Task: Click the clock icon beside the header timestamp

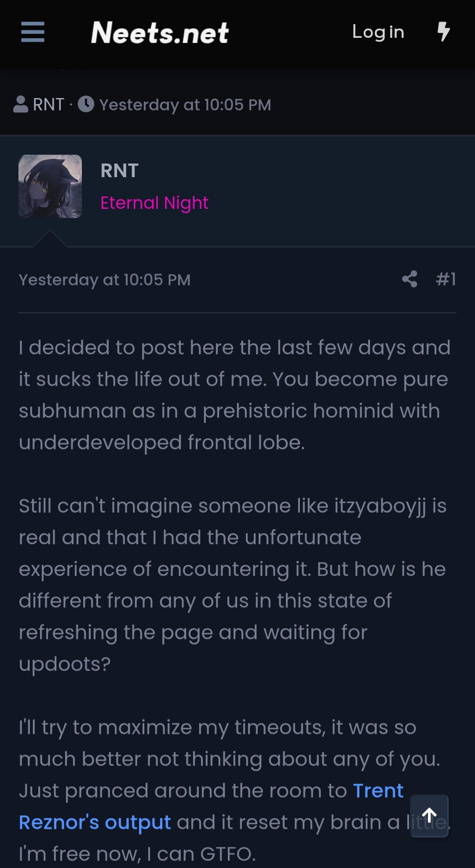Action: click(x=86, y=104)
